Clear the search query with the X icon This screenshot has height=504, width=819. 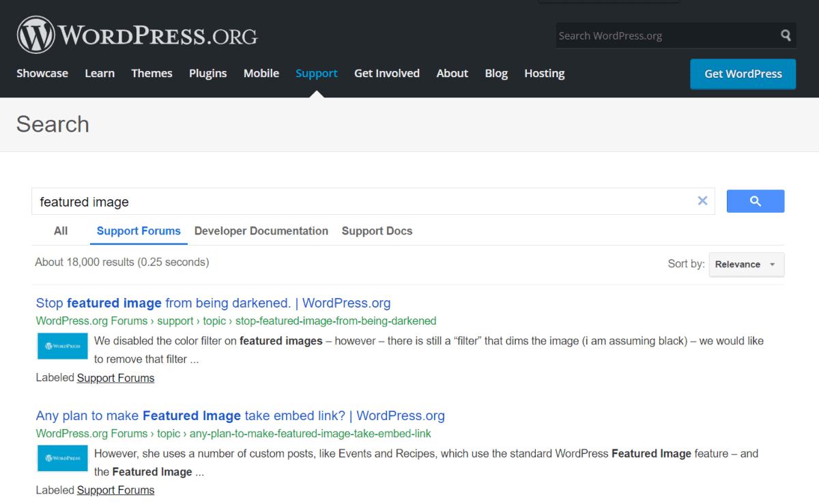(702, 201)
